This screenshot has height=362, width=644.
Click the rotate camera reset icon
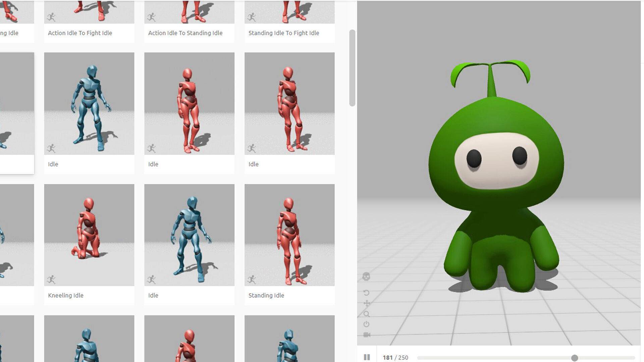point(366,293)
